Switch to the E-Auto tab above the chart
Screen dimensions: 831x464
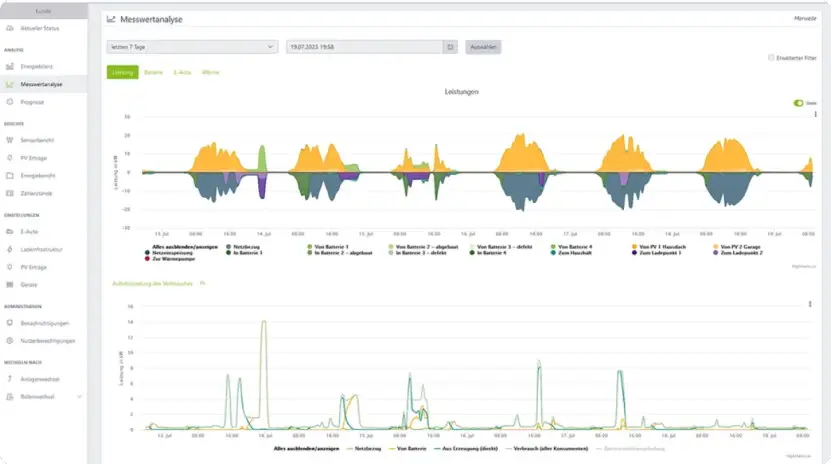point(182,72)
